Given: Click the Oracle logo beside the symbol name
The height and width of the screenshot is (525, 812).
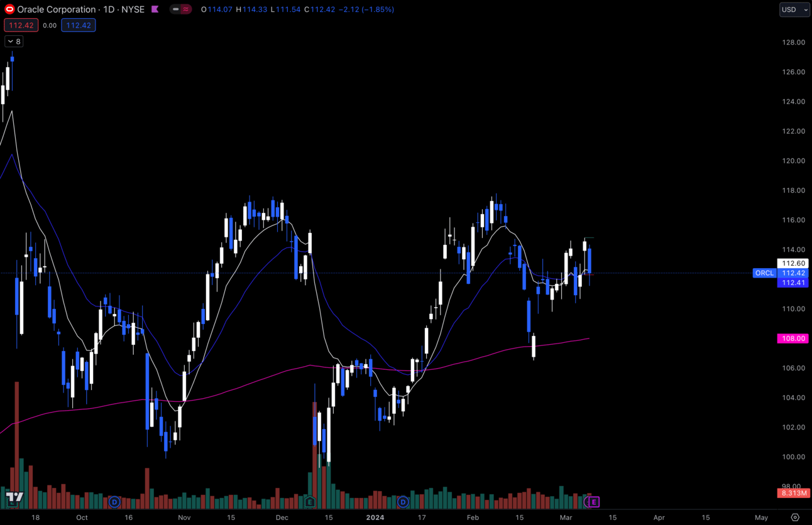Looking at the screenshot, I should click(x=9, y=9).
